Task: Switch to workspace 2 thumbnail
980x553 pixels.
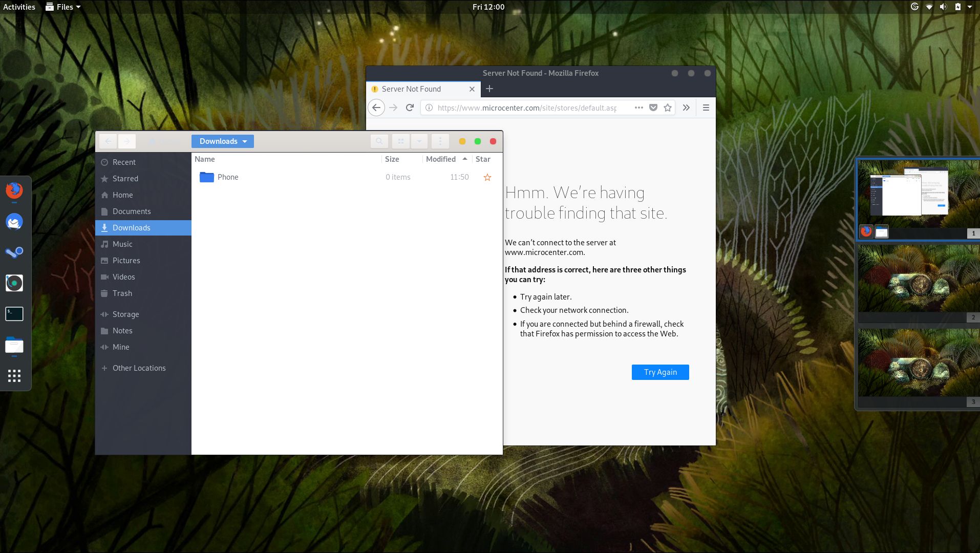Action: [x=918, y=279]
